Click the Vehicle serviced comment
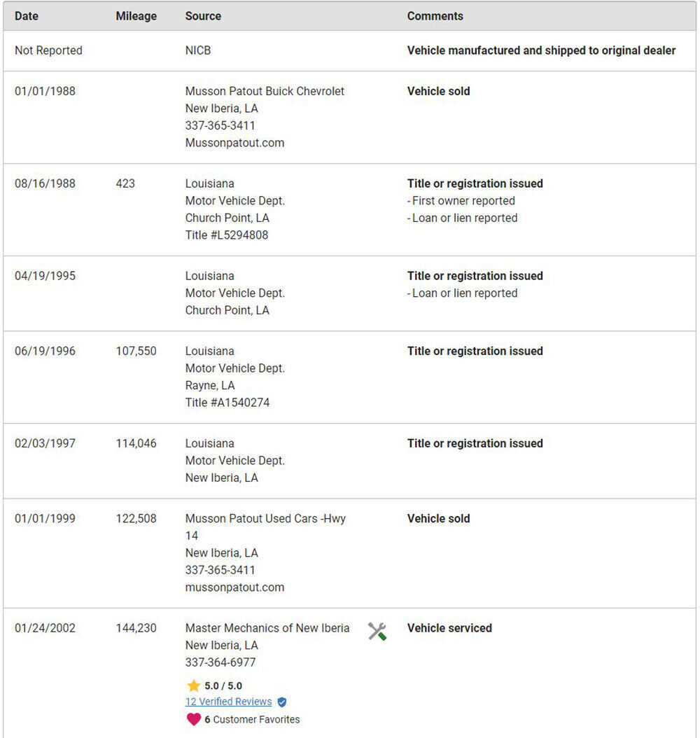Viewport: 700px width, 738px height. pyautogui.click(x=449, y=628)
